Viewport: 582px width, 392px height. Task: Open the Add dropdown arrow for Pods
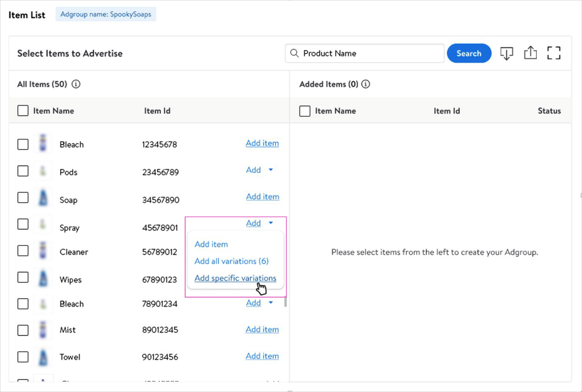coord(271,170)
